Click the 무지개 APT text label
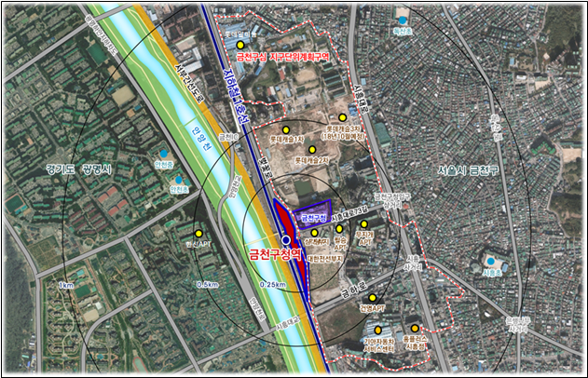588x378 pixels. coord(365,238)
